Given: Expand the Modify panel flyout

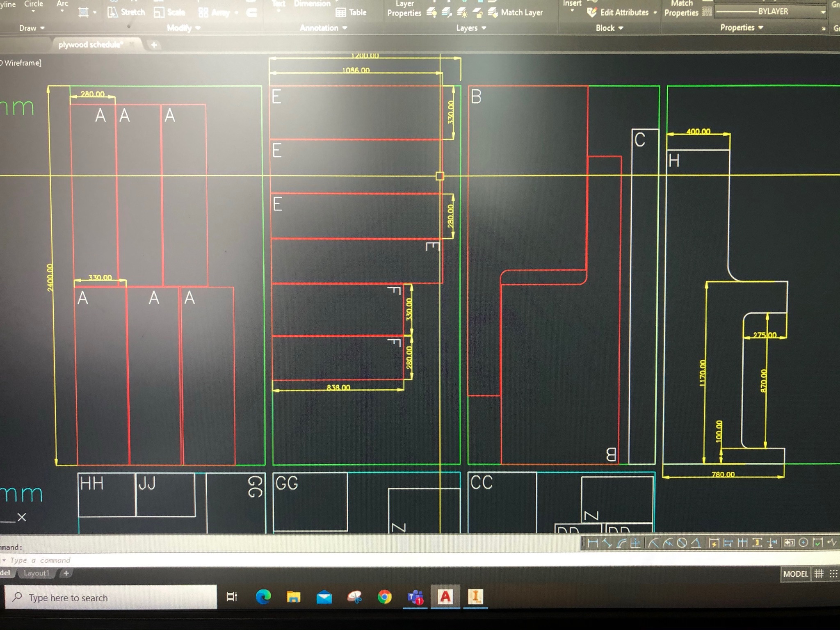Looking at the screenshot, I should pos(184,28).
